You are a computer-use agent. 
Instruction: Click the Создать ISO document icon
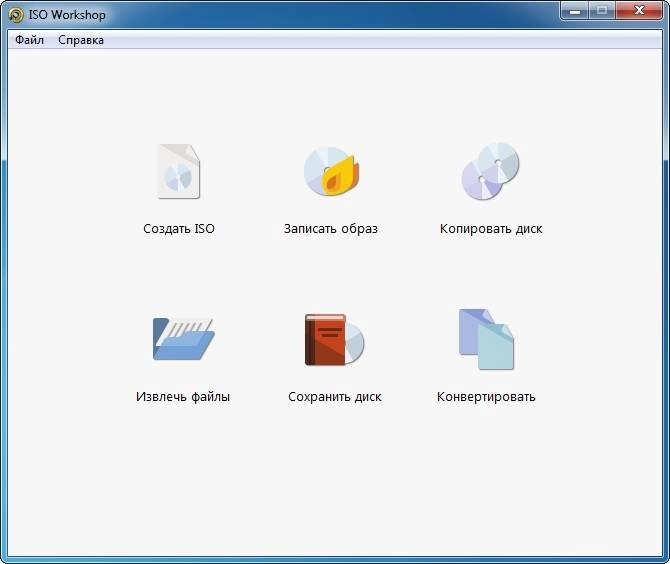[x=179, y=171]
